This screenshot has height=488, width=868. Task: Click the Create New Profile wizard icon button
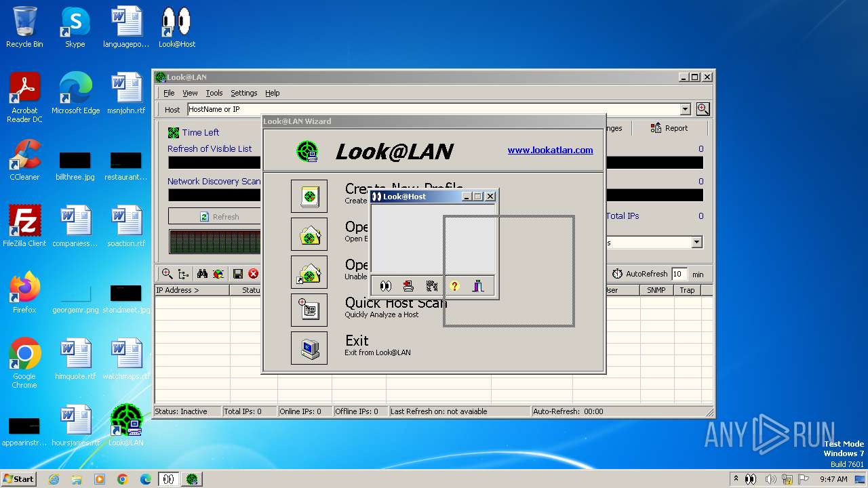tap(309, 196)
